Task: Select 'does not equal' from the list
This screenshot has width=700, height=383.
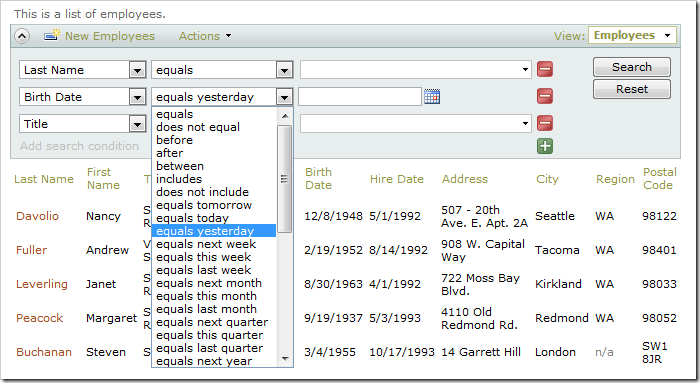Action: point(214,127)
